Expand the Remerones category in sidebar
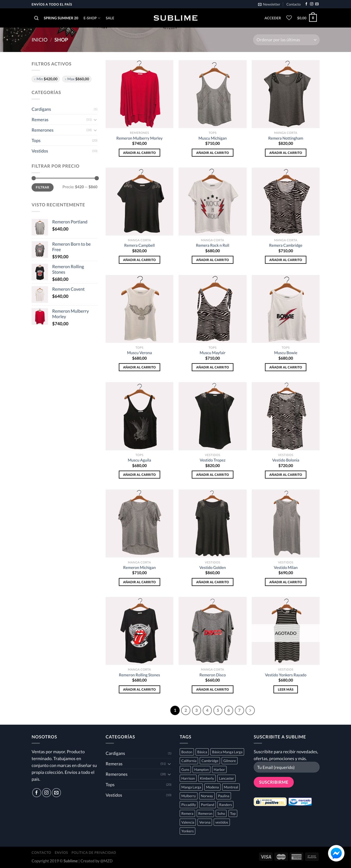 point(95,130)
